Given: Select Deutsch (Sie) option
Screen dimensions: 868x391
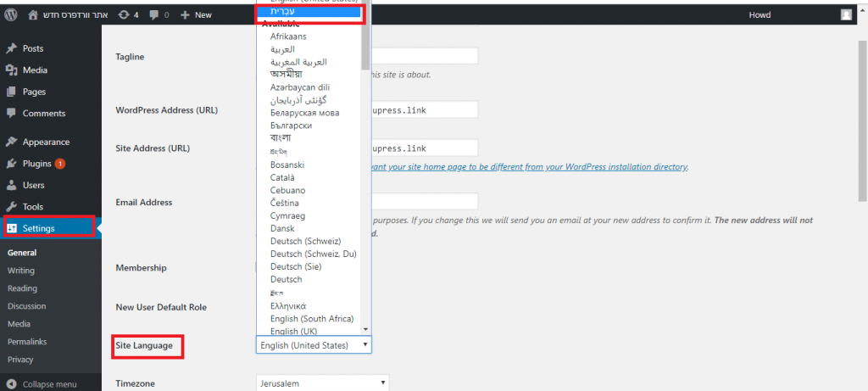Looking at the screenshot, I should (296, 266).
